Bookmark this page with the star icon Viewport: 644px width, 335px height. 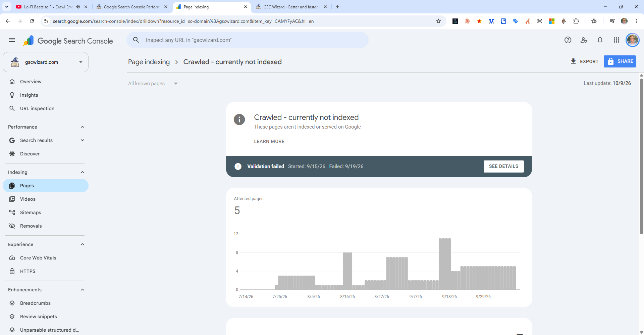coord(438,21)
